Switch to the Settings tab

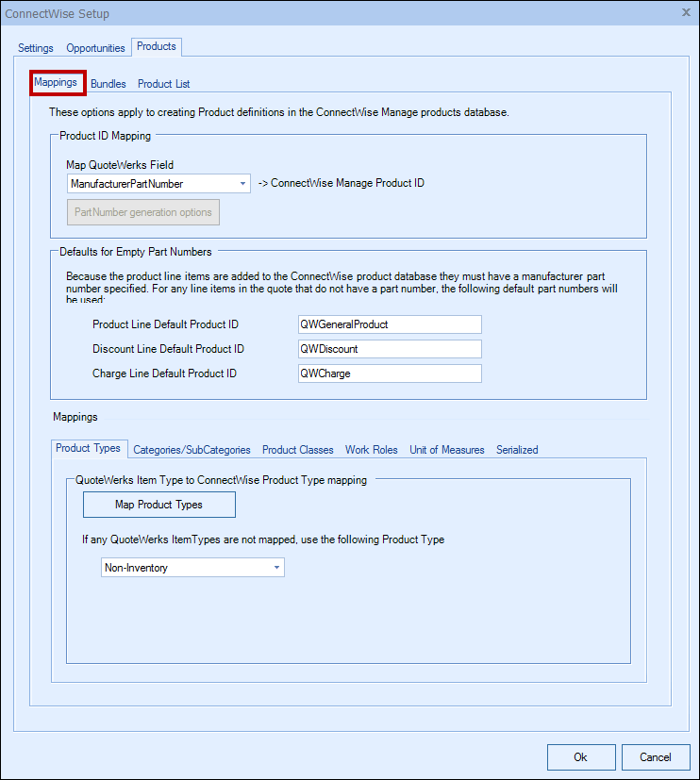pos(36,48)
